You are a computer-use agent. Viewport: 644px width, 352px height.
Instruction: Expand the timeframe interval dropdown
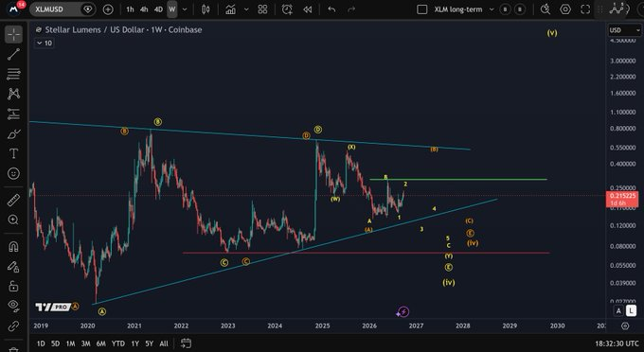tap(185, 9)
